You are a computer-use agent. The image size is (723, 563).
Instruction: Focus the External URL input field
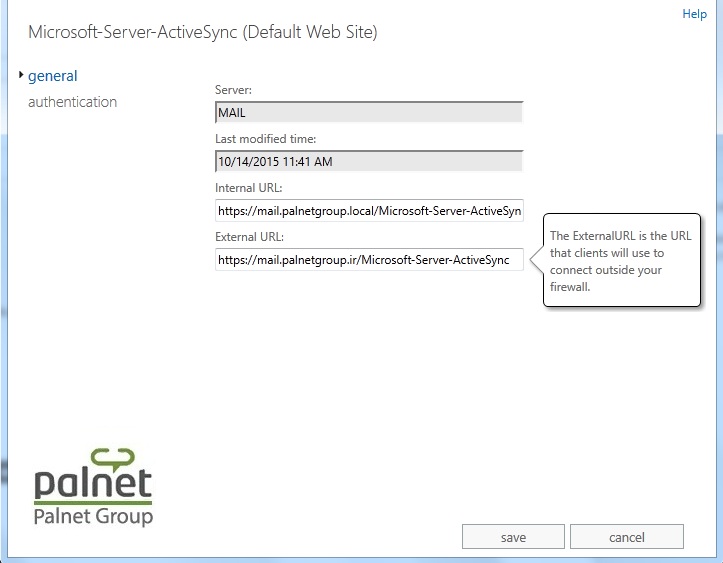[369, 259]
